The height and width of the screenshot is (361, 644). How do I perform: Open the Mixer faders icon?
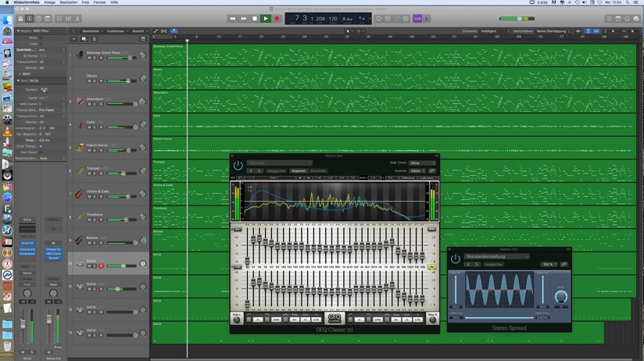point(68,19)
